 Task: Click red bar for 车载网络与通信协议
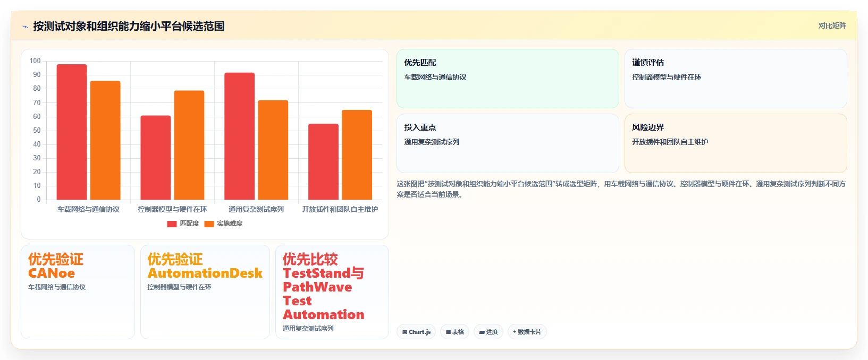[x=72, y=132]
